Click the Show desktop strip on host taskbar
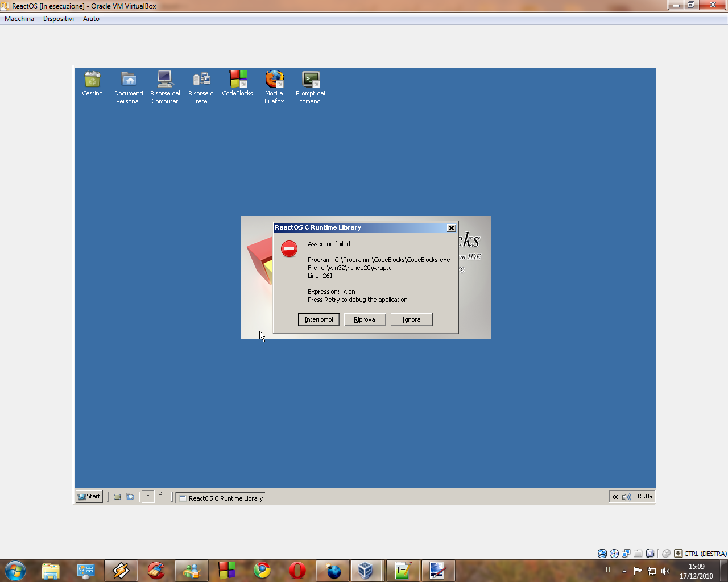The image size is (728, 582). click(723, 571)
